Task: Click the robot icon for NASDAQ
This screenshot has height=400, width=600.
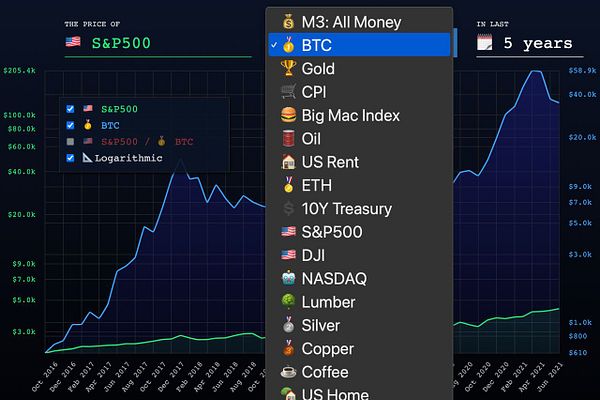Action: tap(289, 278)
